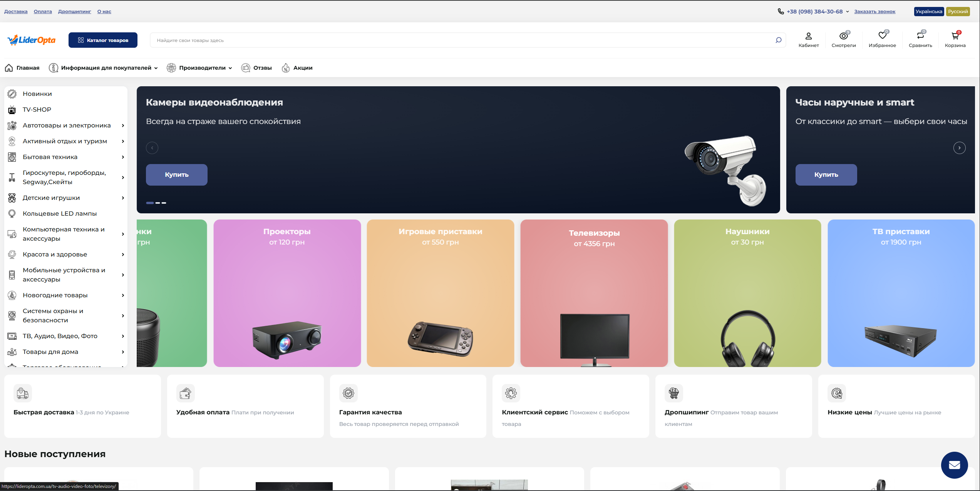
Task: Open the Телевизоры category card
Action: (594, 293)
